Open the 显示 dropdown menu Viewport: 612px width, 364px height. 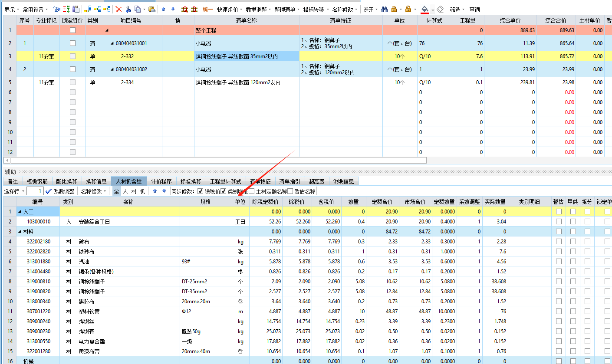point(12,9)
